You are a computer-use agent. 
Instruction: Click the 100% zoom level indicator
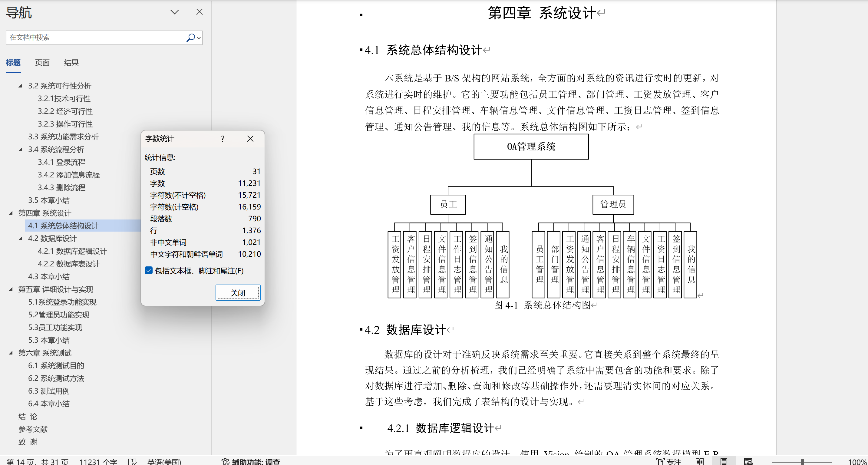tap(857, 461)
